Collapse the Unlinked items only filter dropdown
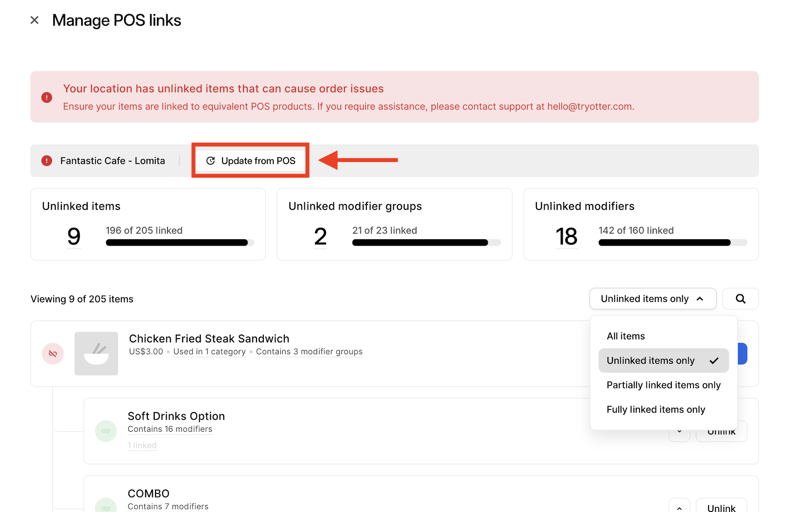 [652, 299]
